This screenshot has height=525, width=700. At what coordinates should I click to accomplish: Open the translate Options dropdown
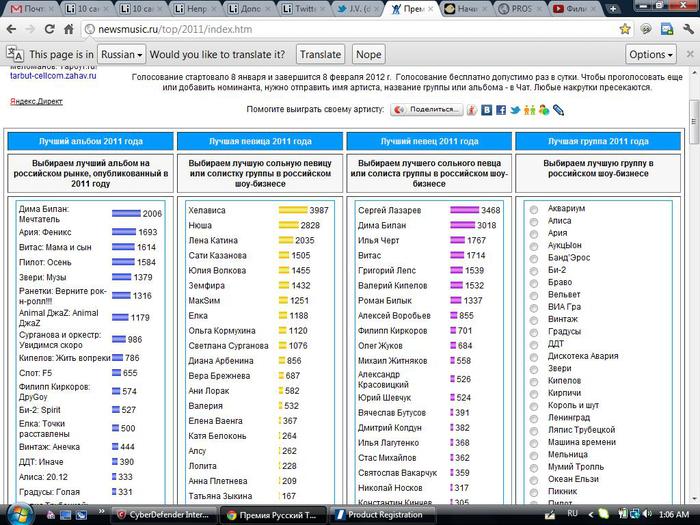pos(650,54)
